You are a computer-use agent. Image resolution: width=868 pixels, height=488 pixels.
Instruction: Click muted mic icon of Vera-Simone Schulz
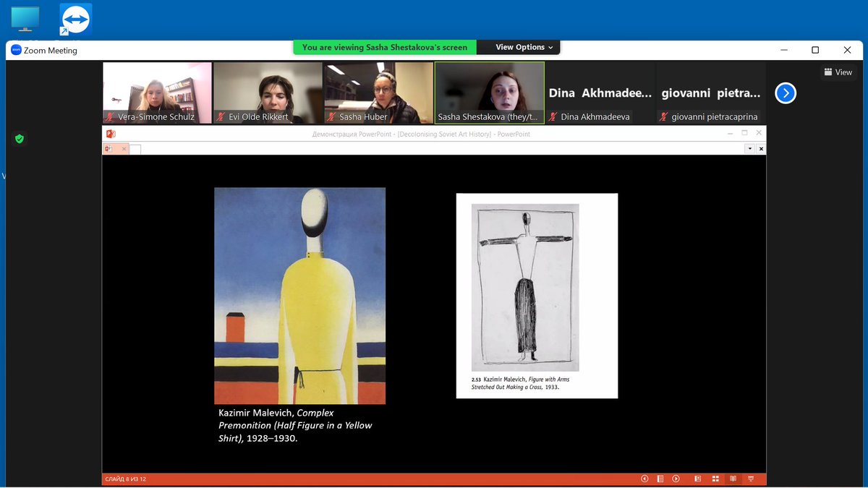(111, 116)
